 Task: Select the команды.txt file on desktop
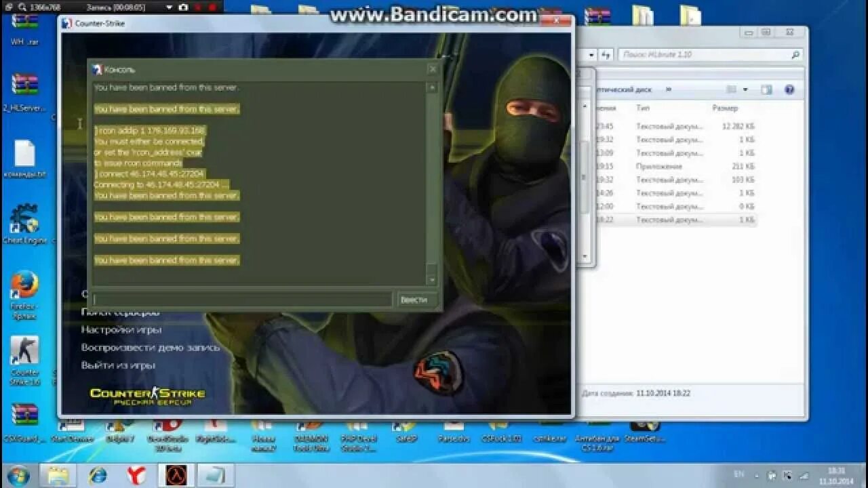point(24,159)
